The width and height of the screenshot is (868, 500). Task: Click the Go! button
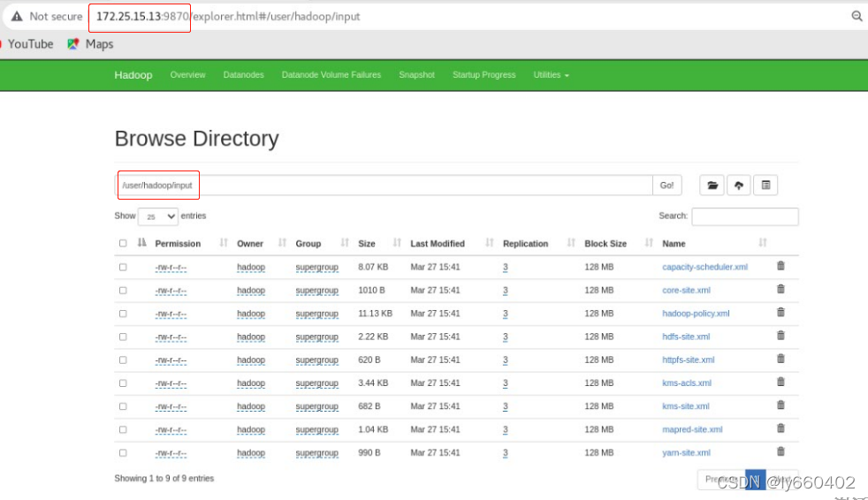(x=666, y=186)
